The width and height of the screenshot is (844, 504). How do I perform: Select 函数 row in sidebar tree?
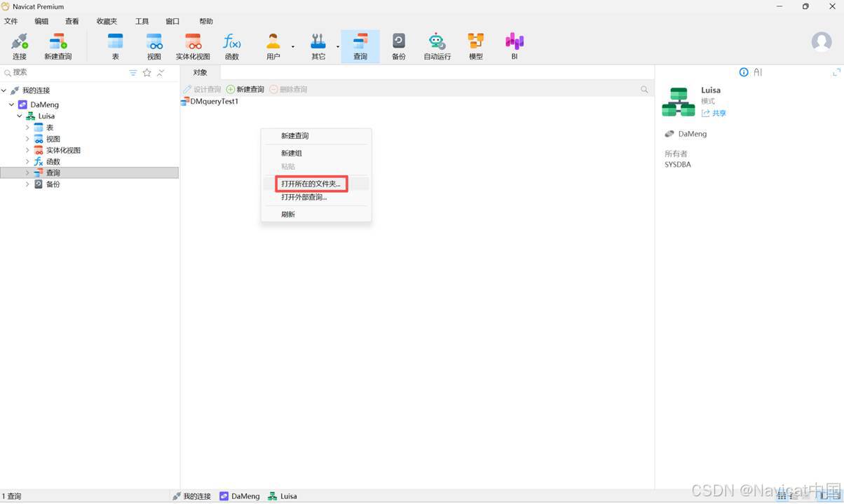coord(90,161)
